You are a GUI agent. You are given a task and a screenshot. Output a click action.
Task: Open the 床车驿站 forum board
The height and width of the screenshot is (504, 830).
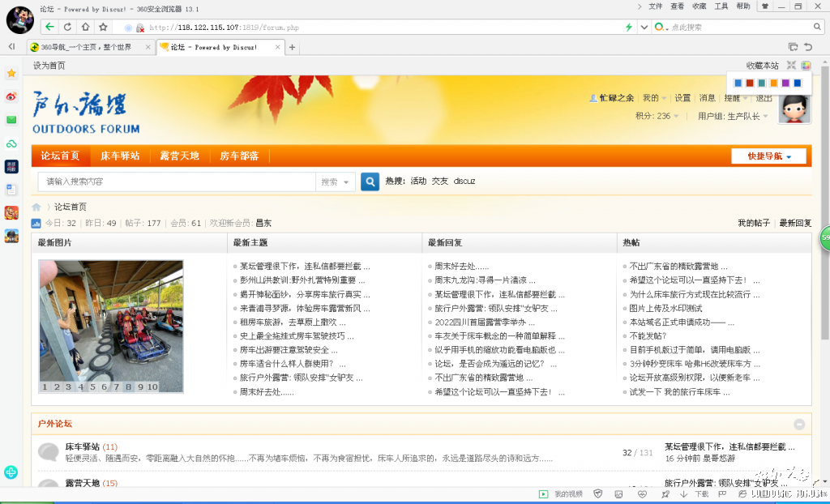pos(82,446)
